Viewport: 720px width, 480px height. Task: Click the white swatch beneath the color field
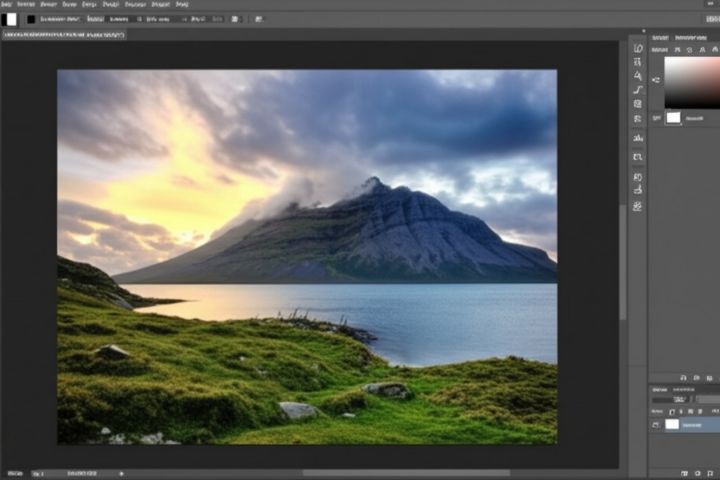point(673,118)
